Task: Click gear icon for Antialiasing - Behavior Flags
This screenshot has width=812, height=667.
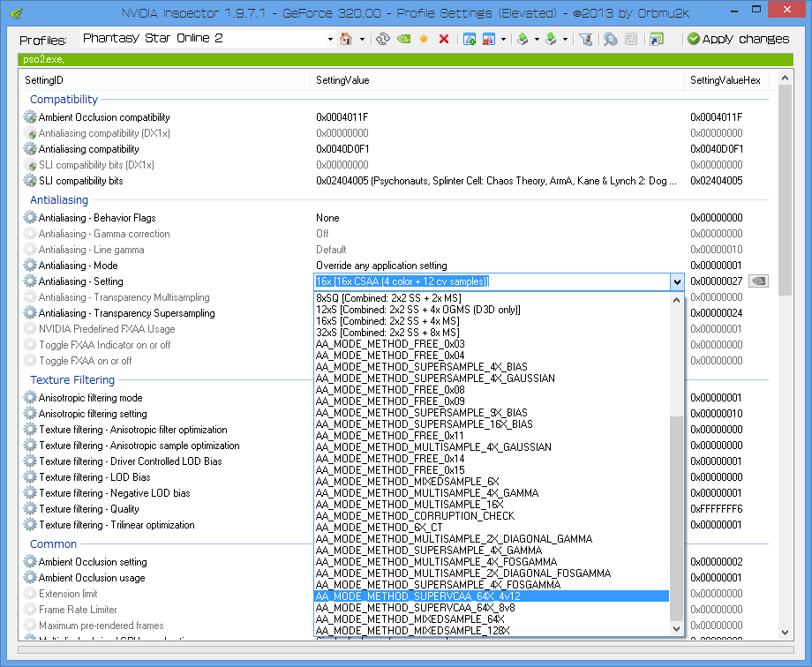Action: click(x=30, y=218)
